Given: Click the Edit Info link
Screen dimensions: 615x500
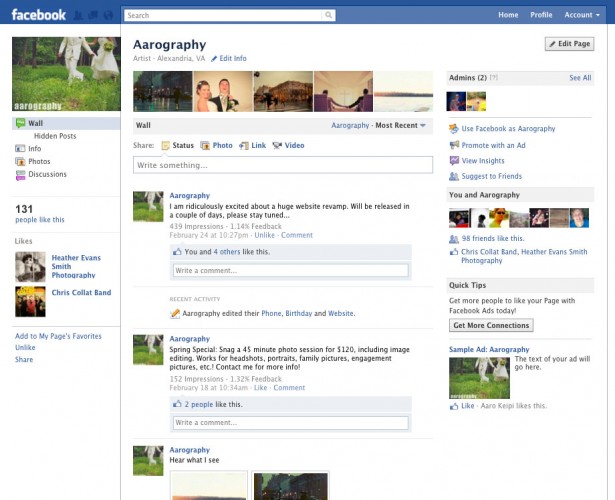Looking at the screenshot, I should tap(233, 58).
